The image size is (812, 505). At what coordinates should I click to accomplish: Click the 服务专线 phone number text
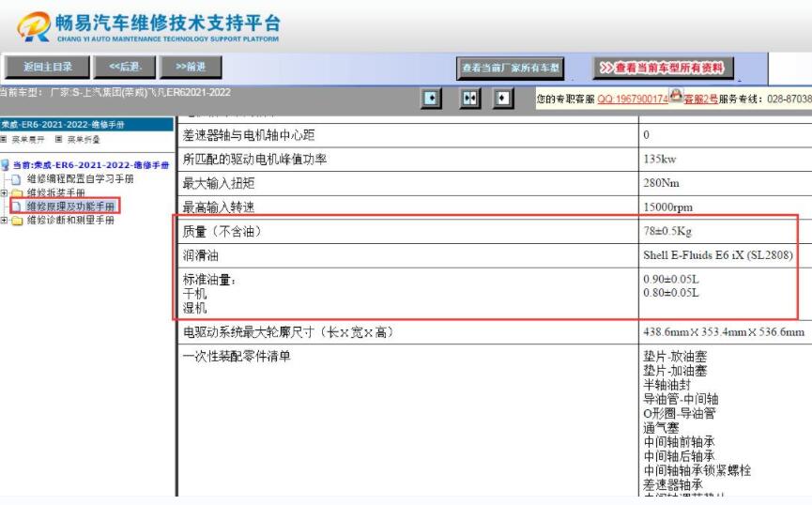[x=765, y=99]
